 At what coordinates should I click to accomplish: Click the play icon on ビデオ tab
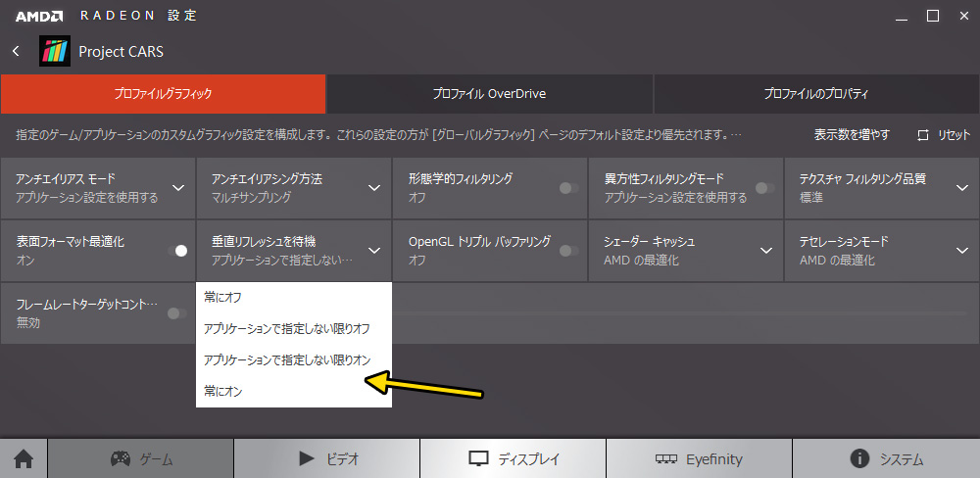tap(306, 459)
